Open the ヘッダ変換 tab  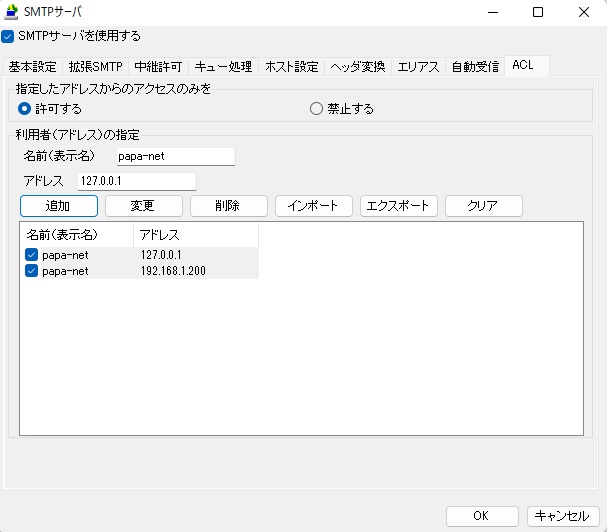pos(358,67)
